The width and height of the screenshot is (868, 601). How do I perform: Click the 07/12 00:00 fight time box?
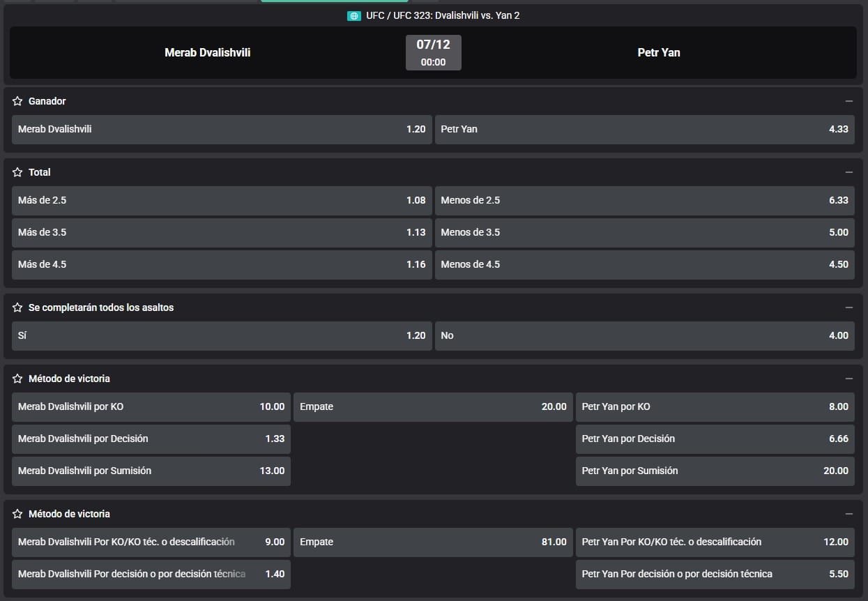pos(433,53)
